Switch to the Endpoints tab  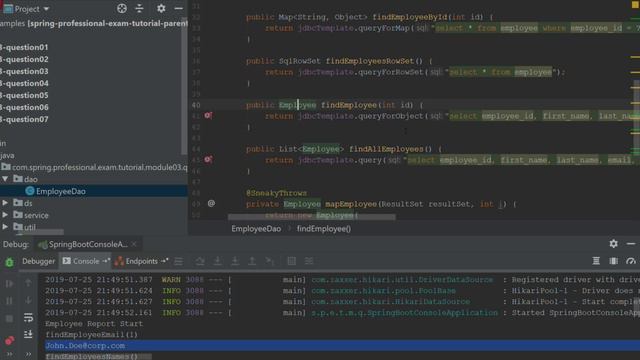click(141, 261)
